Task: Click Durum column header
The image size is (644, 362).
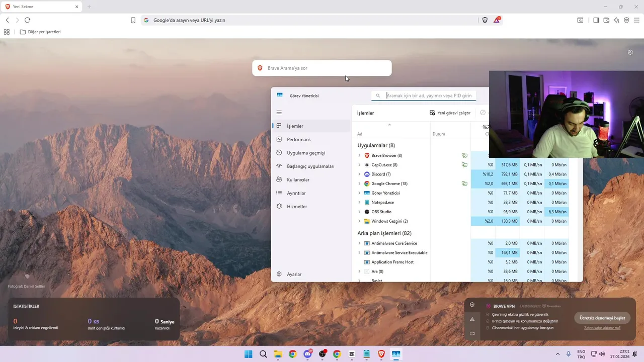Action: click(x=450, y=130)
